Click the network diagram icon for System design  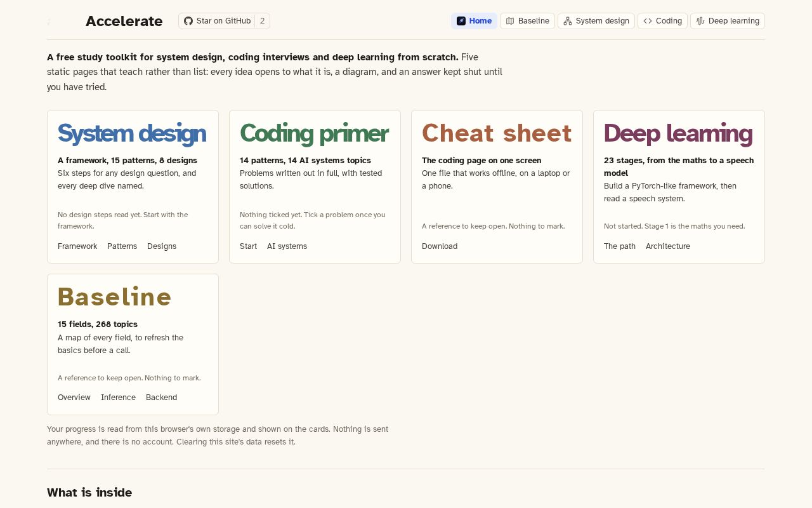(x=568, y=21)
